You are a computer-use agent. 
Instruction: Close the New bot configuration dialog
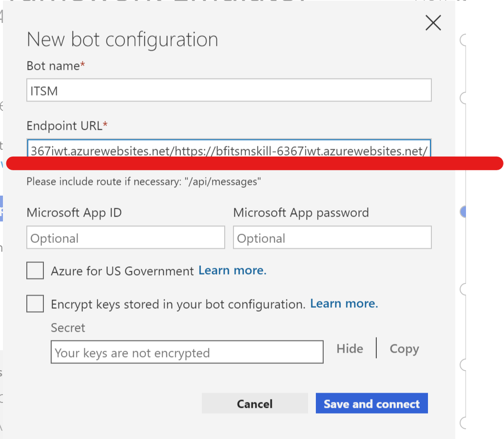(433, 22)
